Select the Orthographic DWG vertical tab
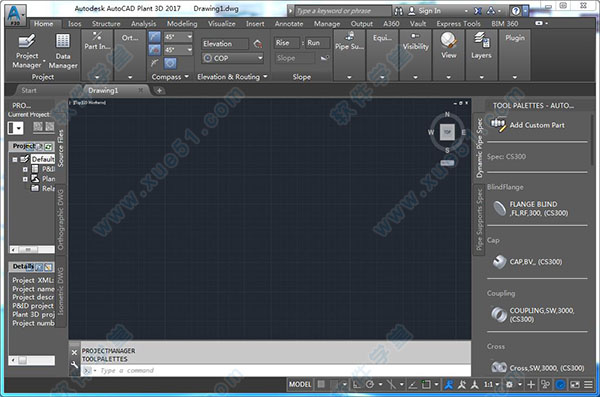The height and width of the screenshot is (397, 600). 60,219
